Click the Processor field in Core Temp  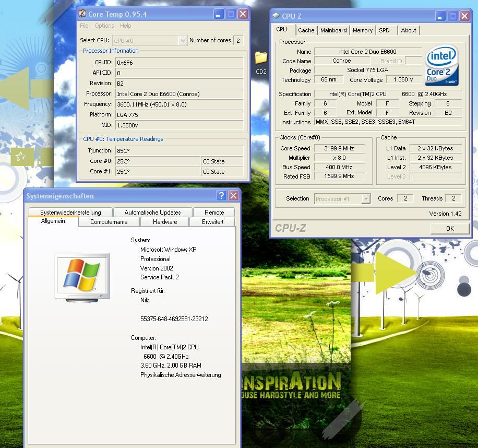tap(180, 94)
